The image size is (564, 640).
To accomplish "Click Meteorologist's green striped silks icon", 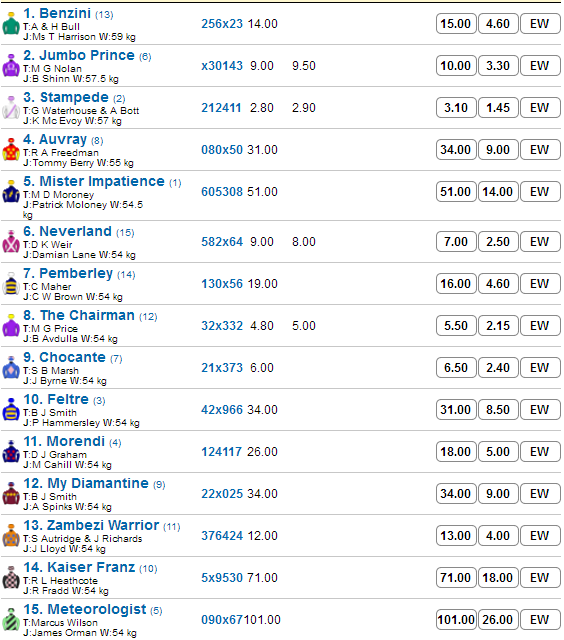I will pos(11,620).
